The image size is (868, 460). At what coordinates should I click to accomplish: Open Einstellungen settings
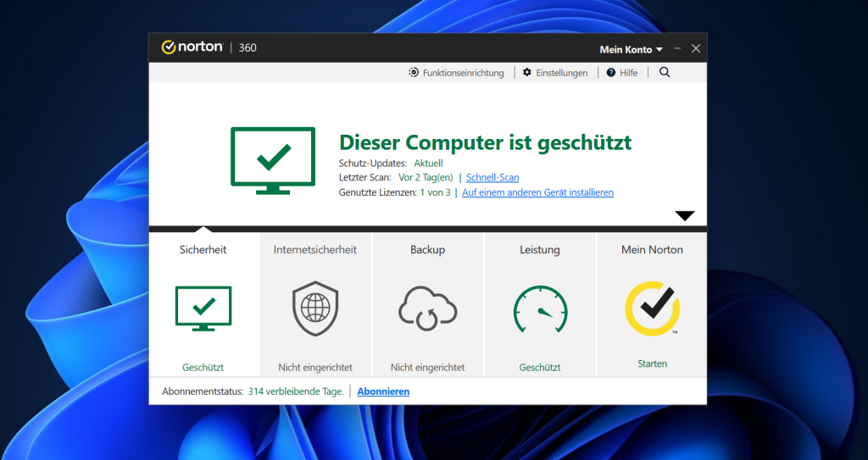(555, 73)
